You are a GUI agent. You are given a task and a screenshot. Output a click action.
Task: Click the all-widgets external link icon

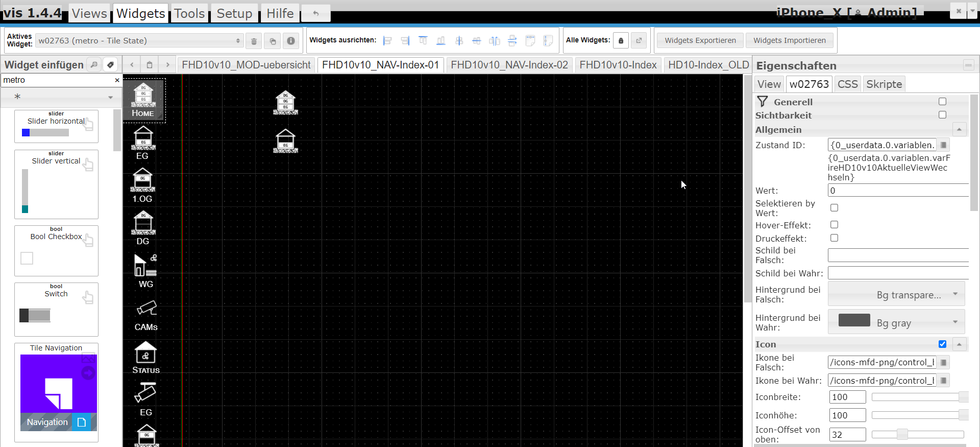coord(639,40)
